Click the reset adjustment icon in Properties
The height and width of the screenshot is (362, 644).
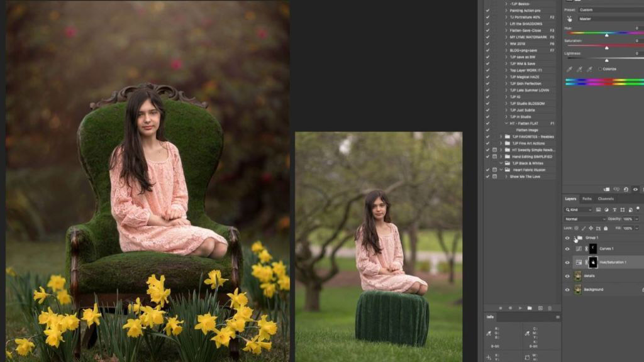626,189
